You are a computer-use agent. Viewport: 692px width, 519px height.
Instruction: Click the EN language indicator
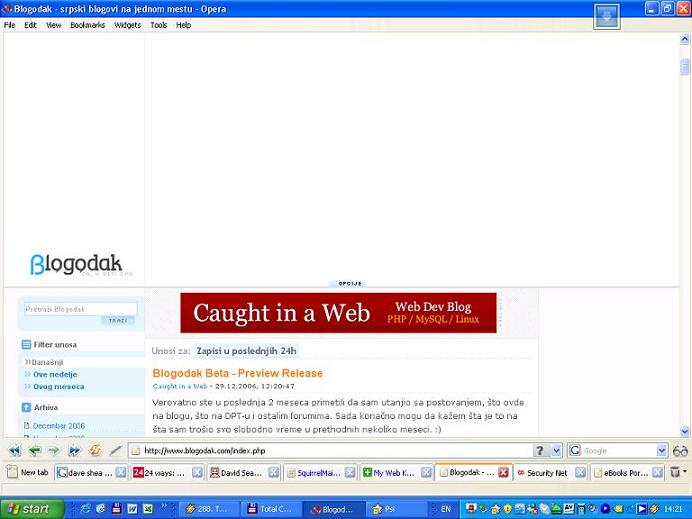point(446,509)
